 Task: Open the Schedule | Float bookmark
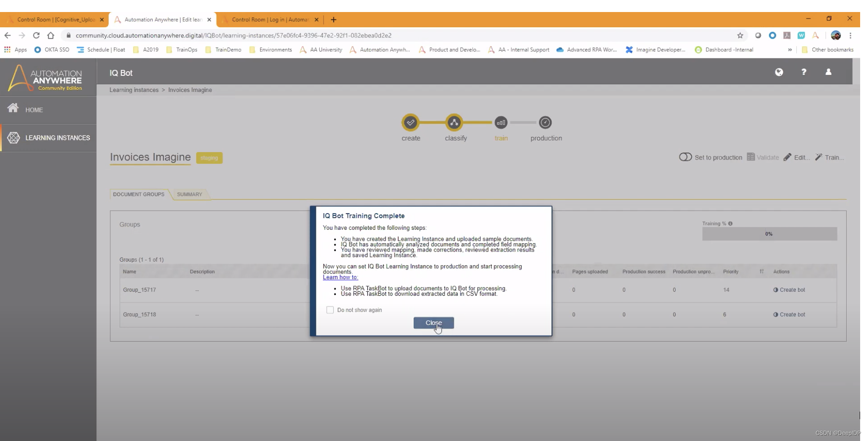[x=101, y=49]
